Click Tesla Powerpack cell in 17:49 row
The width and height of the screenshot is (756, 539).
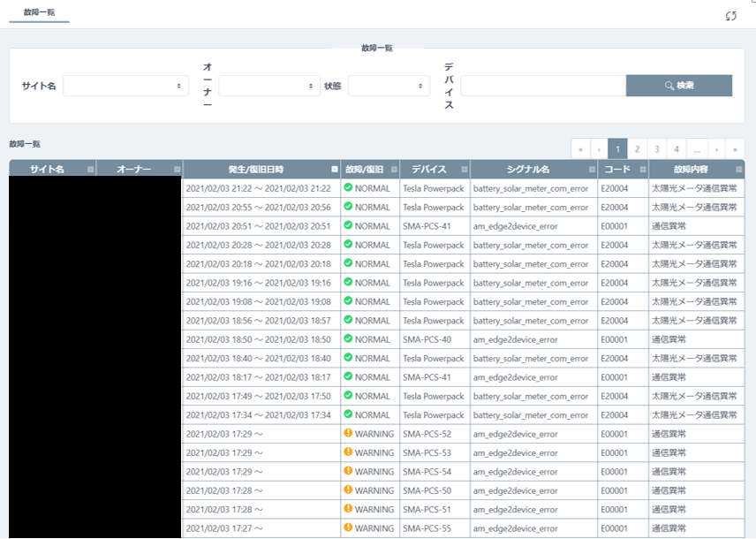435,396
